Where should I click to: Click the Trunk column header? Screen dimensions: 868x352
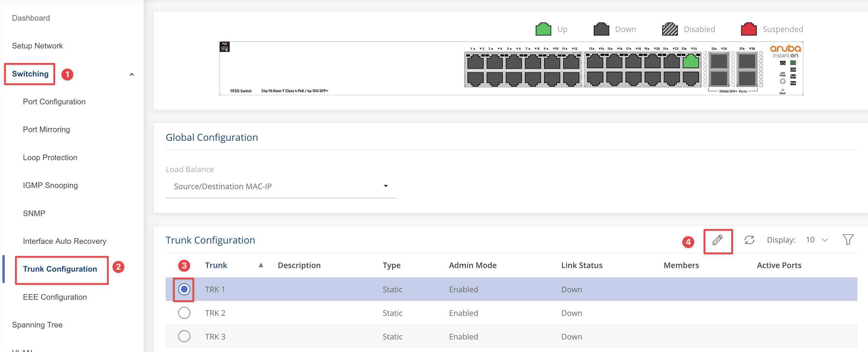(216, 265)
